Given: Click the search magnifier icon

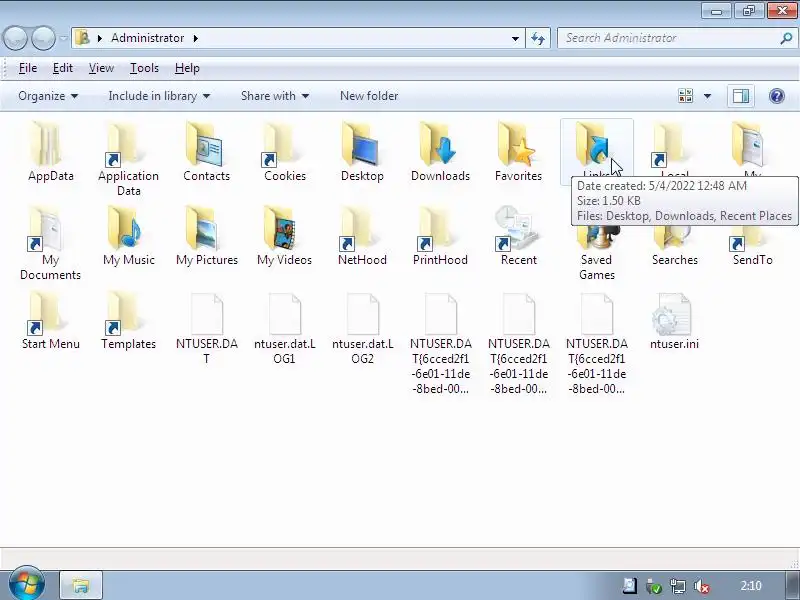Looking at the screenshot, I should (x=786, y=38).
